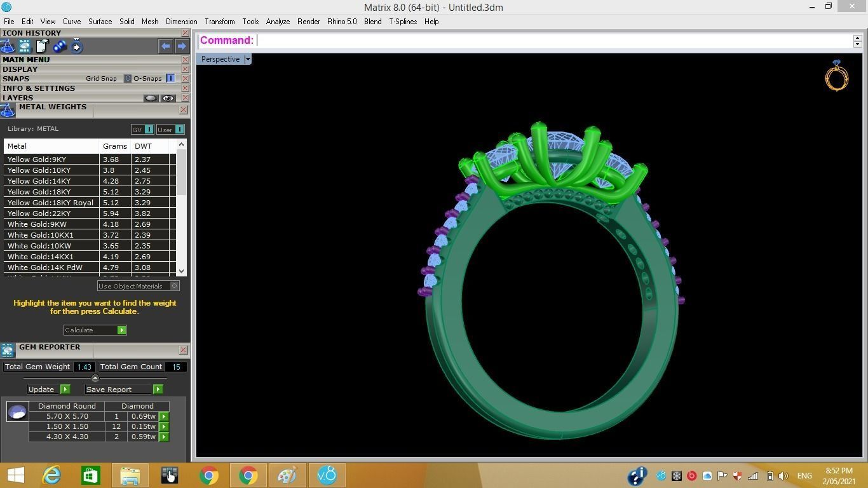Click the Total Gem Count value 15
Viewport: 868px width, 488px height.
pyautogui.click(x=176, y=367)
